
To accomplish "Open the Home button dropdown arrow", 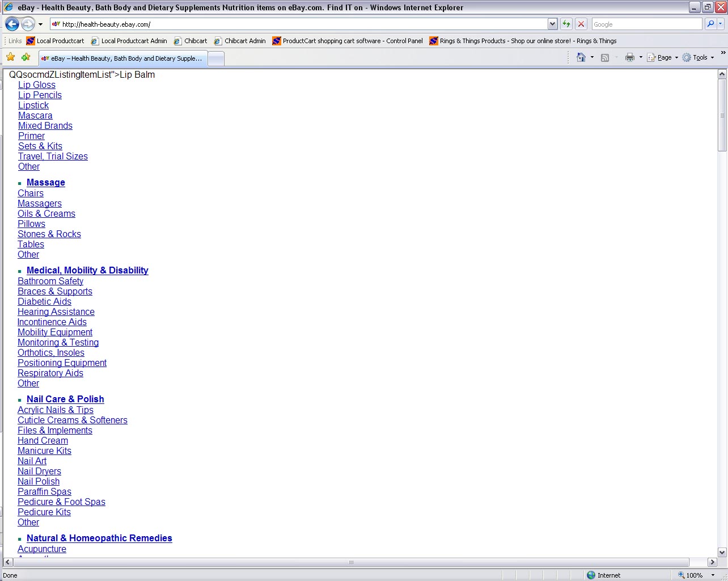I will pyautogui.click(x=592, y=57).
